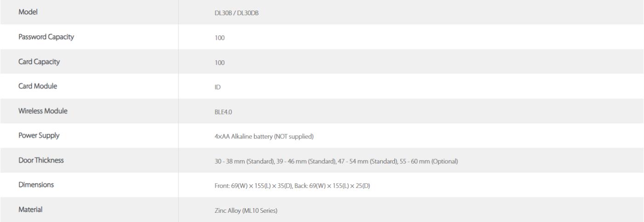
Task: Click the Door Thickness label
Action: coord(41,160)
